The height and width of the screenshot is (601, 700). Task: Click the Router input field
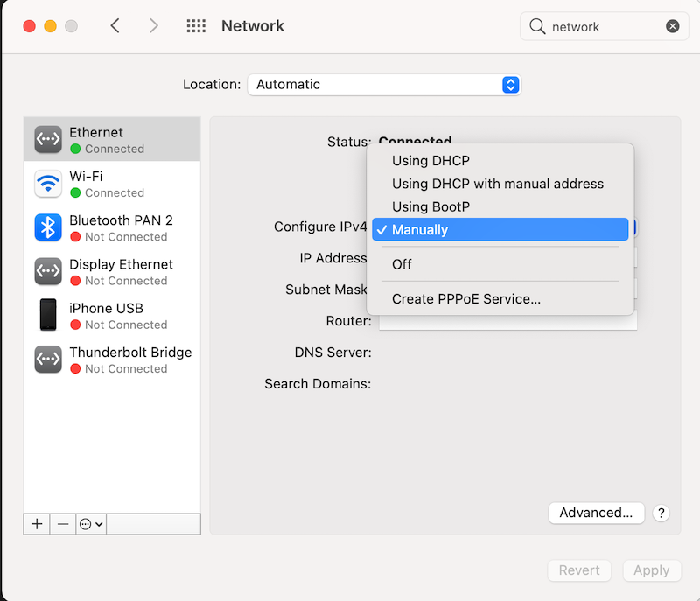[x=508, y=321]
